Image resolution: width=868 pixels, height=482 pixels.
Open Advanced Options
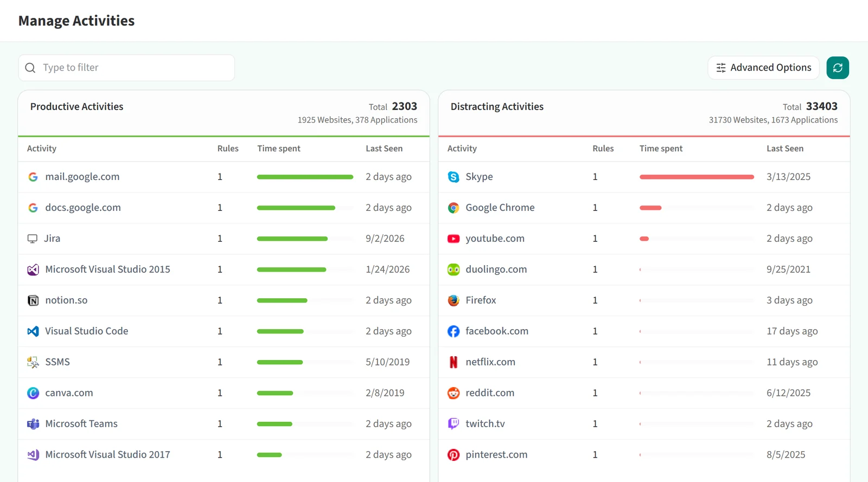click(x=763, y=68)
